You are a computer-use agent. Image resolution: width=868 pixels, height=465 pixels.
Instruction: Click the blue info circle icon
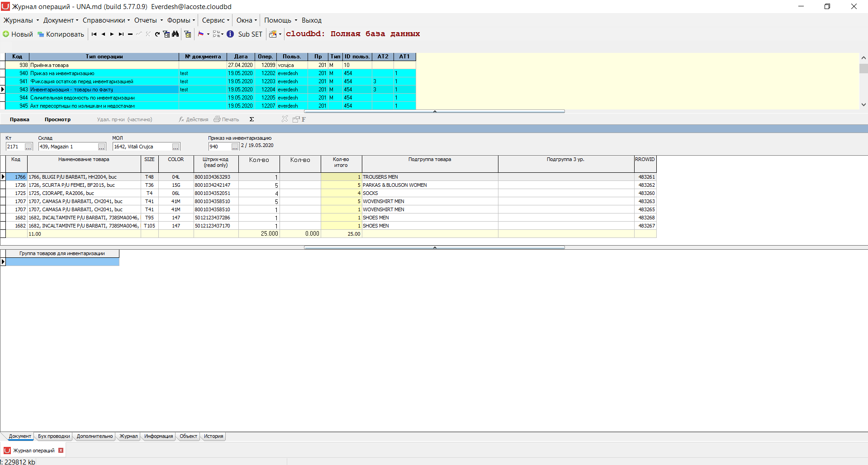pyautogui.click(x=230, y=34)
